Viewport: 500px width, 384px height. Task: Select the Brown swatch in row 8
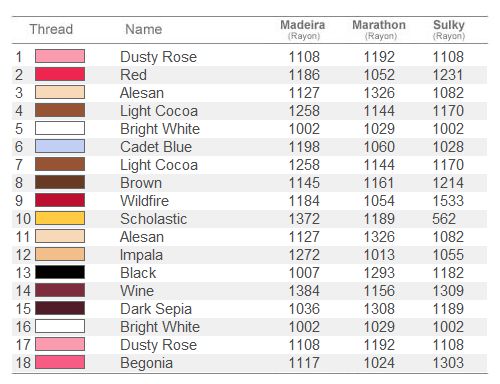[x=60, y=182]
